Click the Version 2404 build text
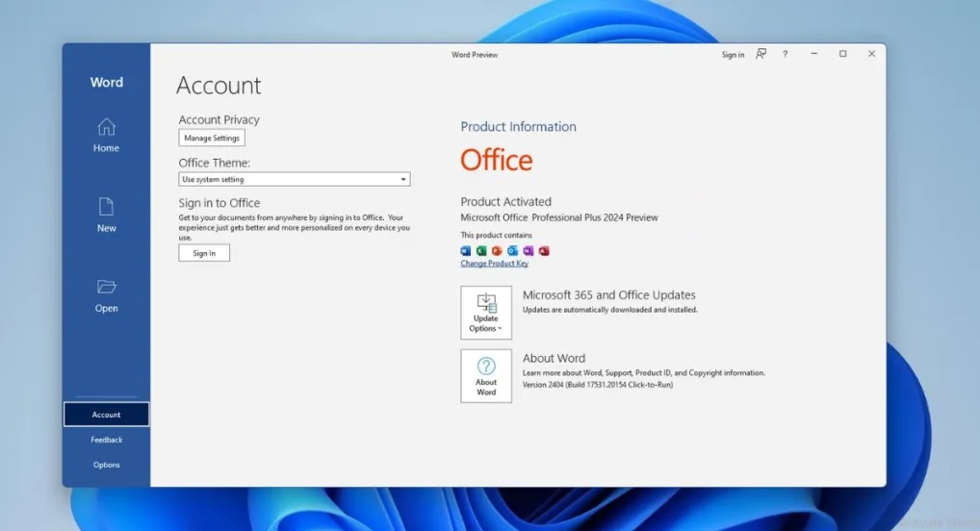 pos(598,385)
